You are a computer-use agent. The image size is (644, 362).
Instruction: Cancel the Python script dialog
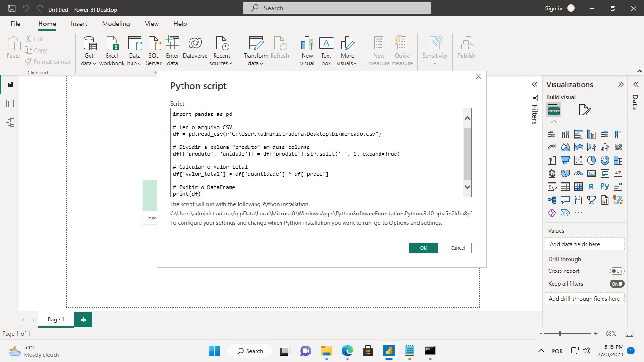(x=457, y=247)
